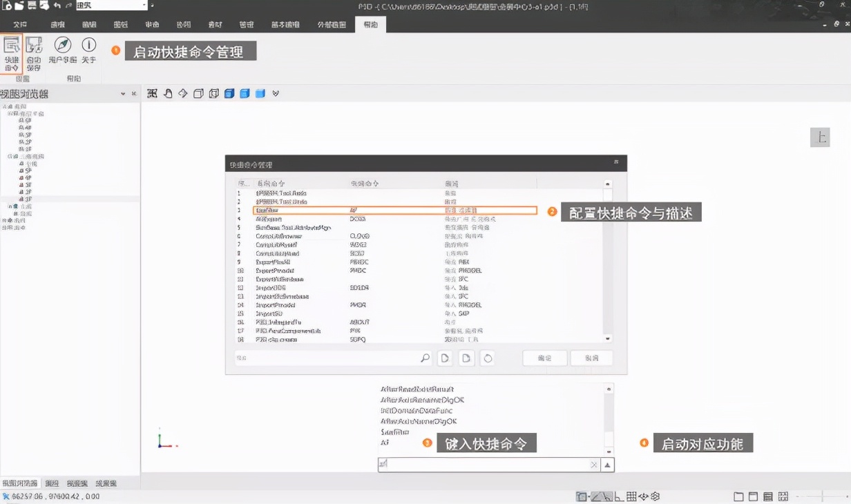Open the 用户手册 user manual icon
The width and height of the screenshot is (851, 504).
pos(62,45)
